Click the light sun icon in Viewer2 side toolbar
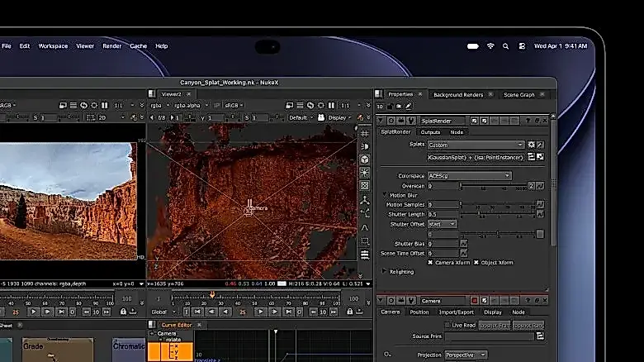Image resolution: width=644 pixels, height=362 pixels. 365,173
